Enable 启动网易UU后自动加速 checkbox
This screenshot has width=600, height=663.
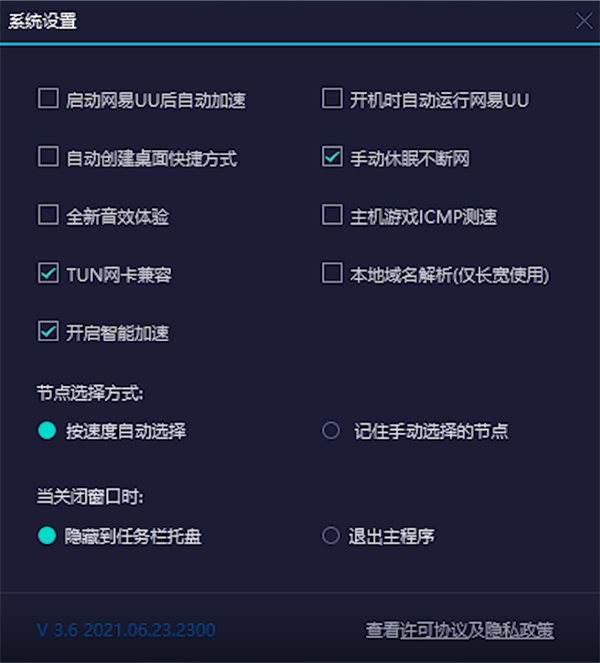48,99
